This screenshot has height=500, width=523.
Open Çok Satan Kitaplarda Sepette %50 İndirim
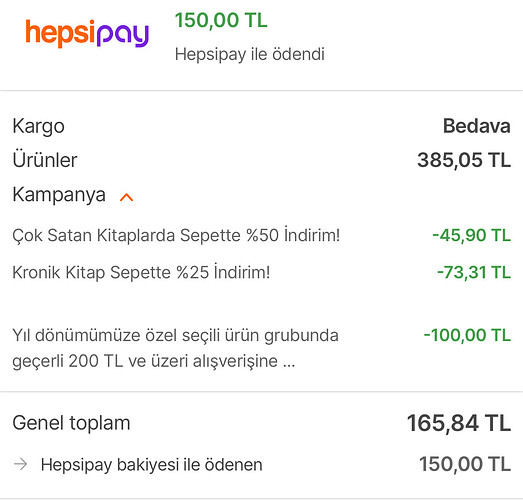(176, 235)
